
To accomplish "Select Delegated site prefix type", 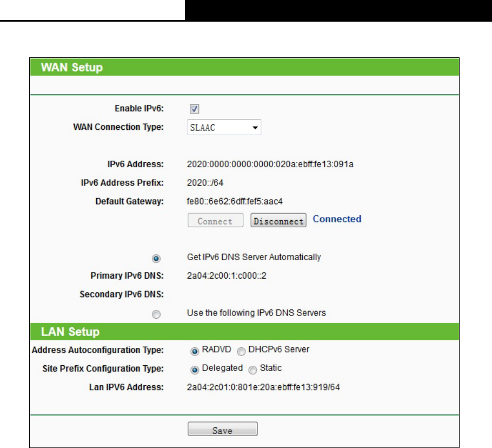I will click(195, 370).
